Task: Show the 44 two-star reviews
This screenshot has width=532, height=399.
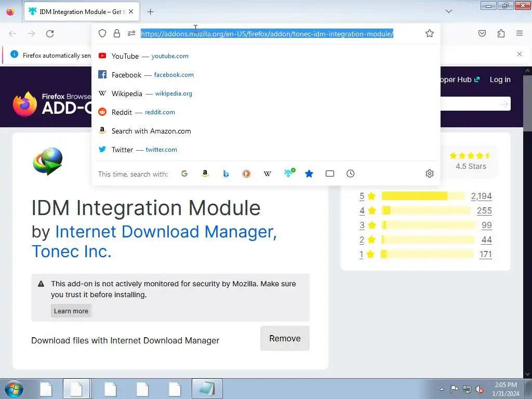Action: (x=486, y=240)
